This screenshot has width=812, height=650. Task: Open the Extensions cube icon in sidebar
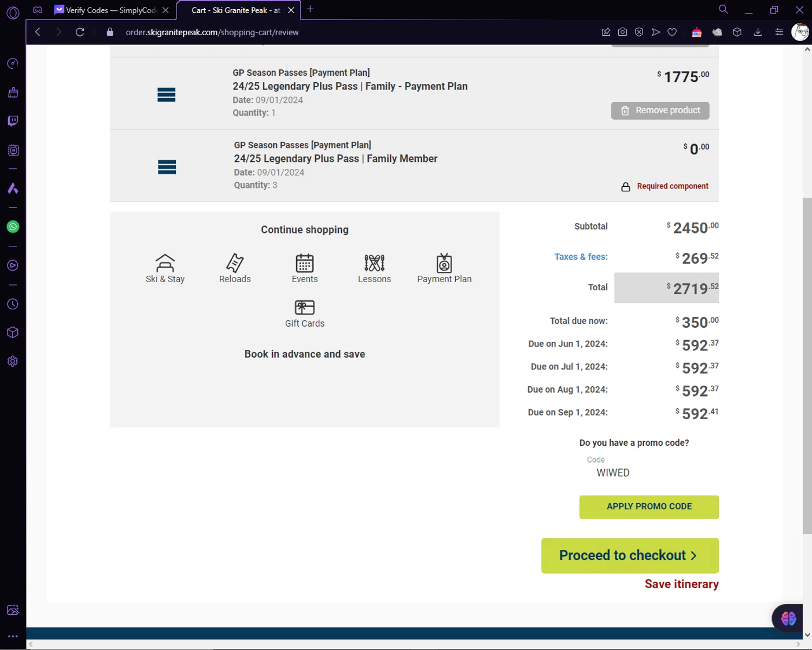[x=13, y=333]
